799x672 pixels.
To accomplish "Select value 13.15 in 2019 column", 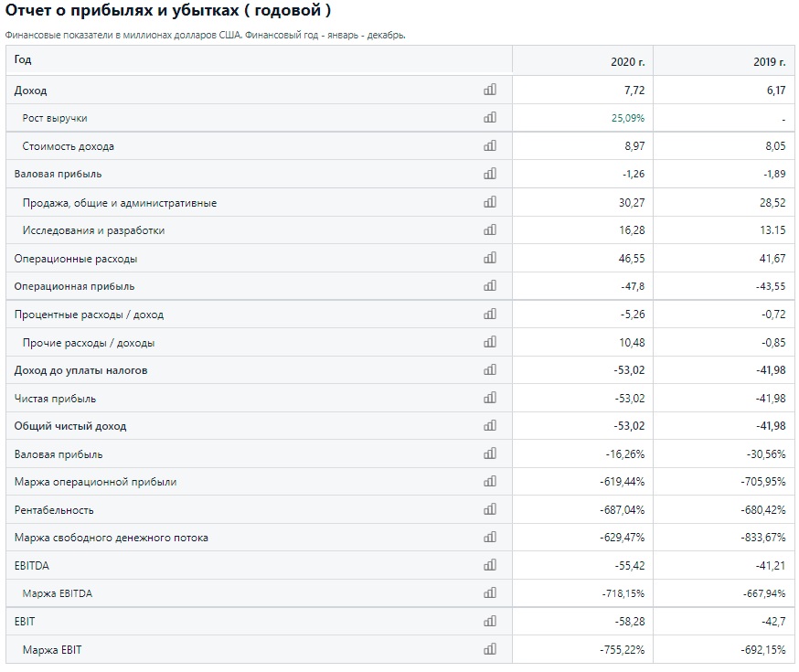I will point(772,230).
